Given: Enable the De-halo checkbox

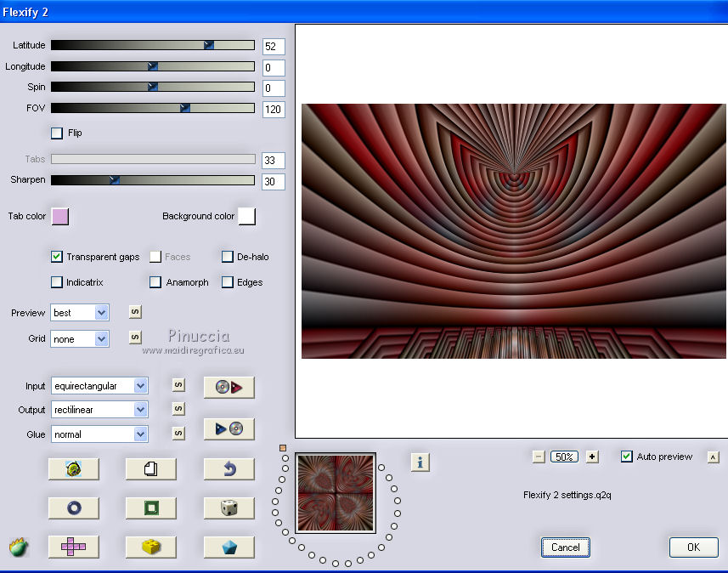Looking at the screenshot, I should click(228, 257).
